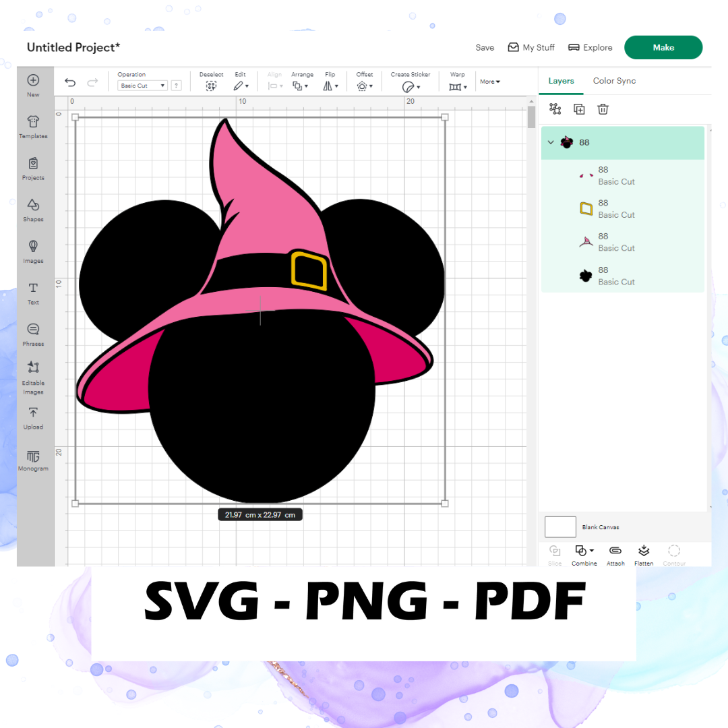728x728 pixels.
Task: Click the green Make button
Action: [663, 47]
